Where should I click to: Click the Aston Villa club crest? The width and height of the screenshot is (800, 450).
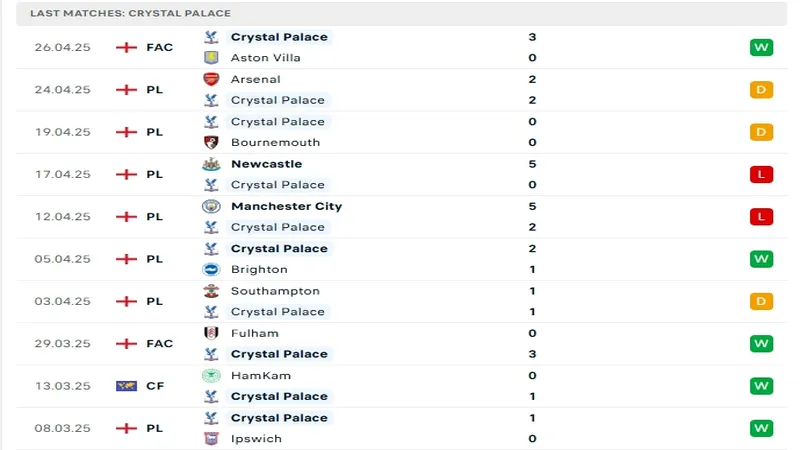(211, 58)
